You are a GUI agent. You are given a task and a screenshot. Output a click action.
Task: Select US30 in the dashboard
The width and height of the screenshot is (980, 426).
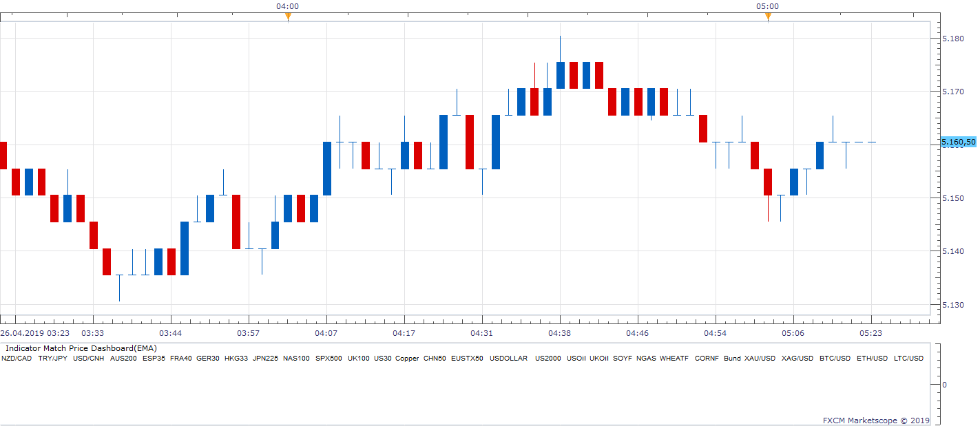(x=383, y=359)
